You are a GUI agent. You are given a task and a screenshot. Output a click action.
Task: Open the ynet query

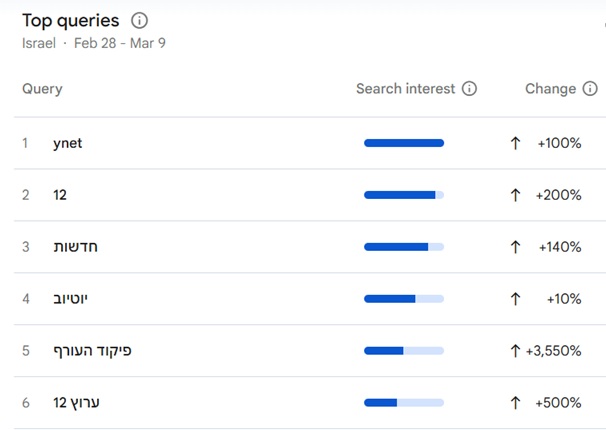[68, 143]
